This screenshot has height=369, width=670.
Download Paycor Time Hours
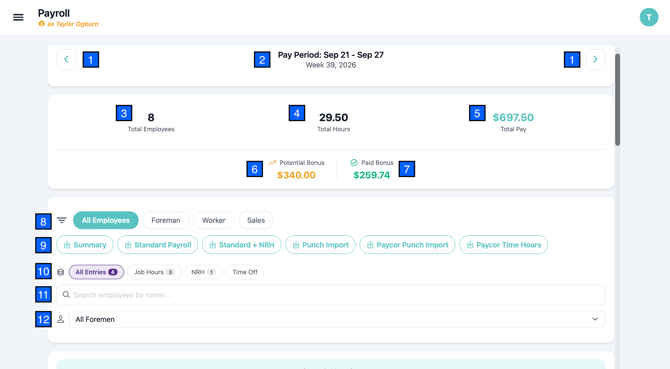click(x=504, y=245)
